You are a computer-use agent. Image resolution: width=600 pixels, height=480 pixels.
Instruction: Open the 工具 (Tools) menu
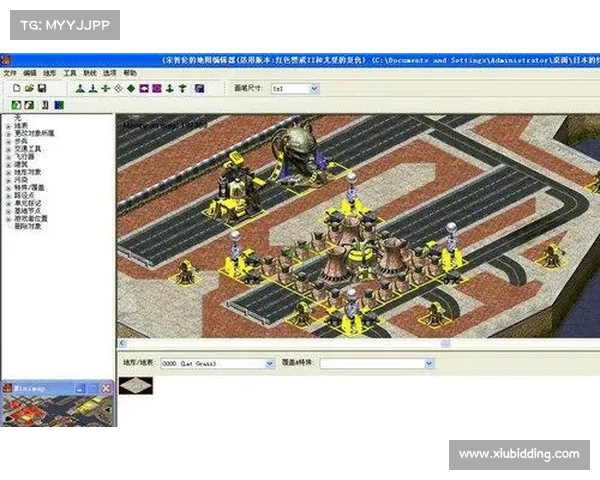pyautogui.click(x=69, y=74)
